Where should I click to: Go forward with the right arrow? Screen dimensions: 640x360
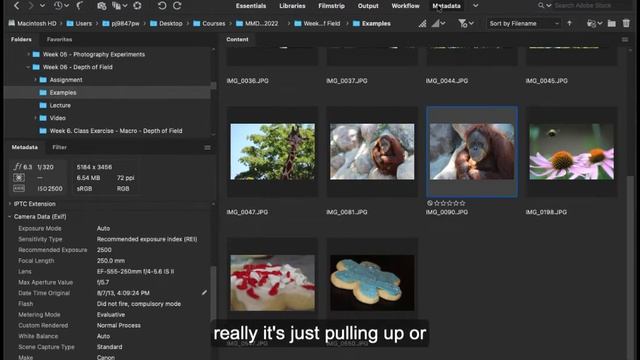(31, 6)
